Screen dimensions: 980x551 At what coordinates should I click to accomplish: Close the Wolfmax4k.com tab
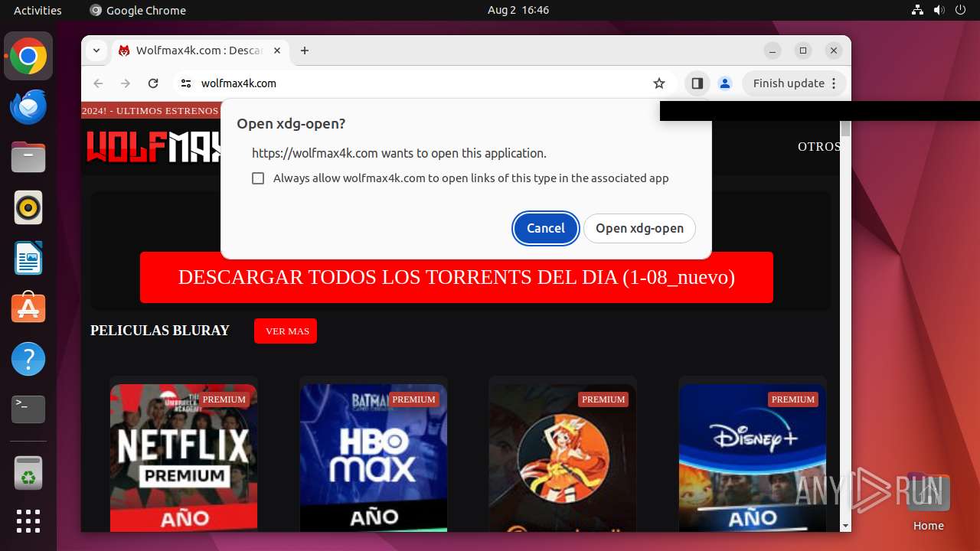(x=277, y=51)
